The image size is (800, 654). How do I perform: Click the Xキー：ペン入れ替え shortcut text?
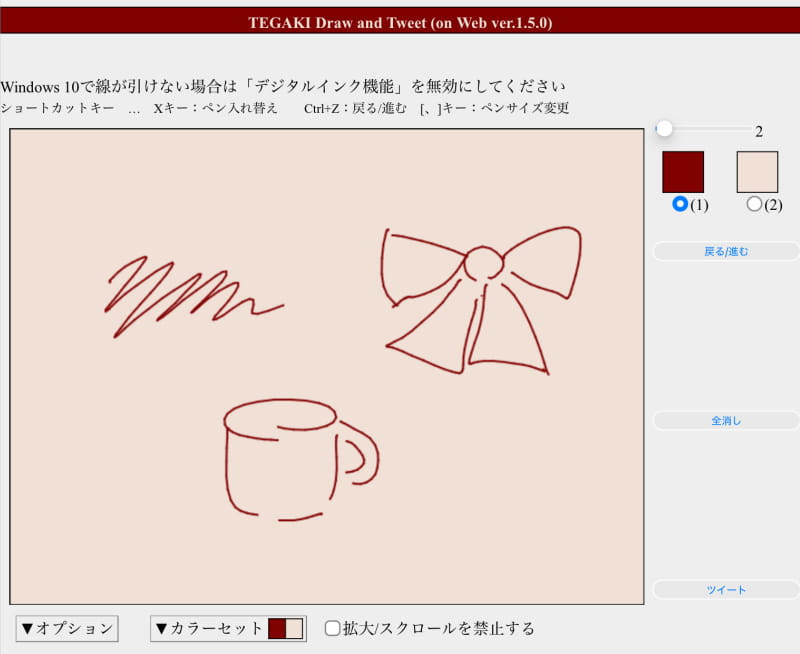pos(216,108)
